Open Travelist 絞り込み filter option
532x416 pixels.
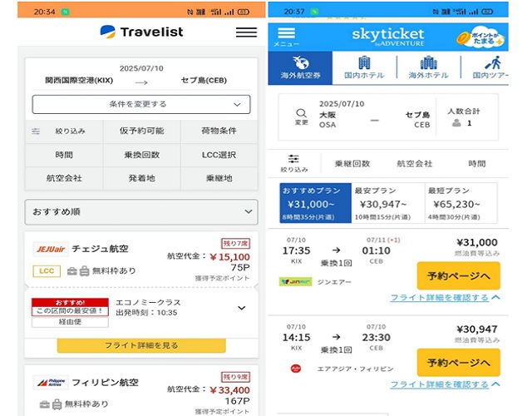point(64,131)
